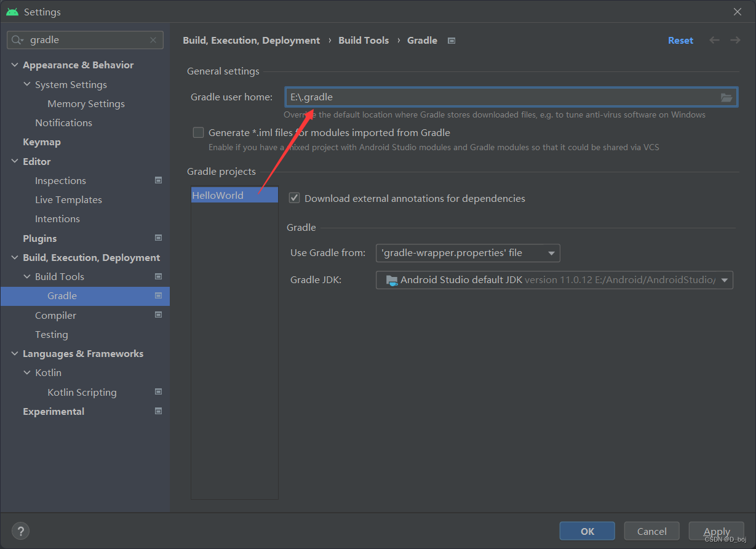Browse for the Gradle user home folder
The height and width of the screenshot is (549, 756).
(726, 97)
